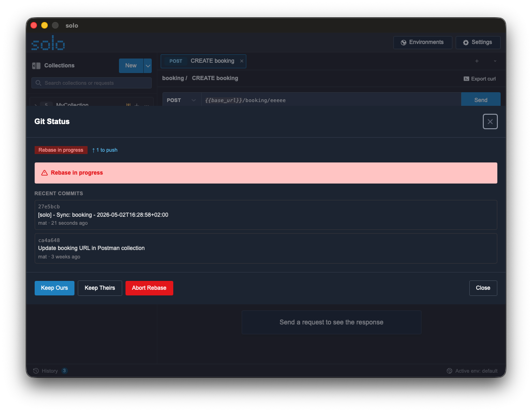Open the tab list chevron at top right
The width and height of the screenshot is (532, 412).
(495, 61)
